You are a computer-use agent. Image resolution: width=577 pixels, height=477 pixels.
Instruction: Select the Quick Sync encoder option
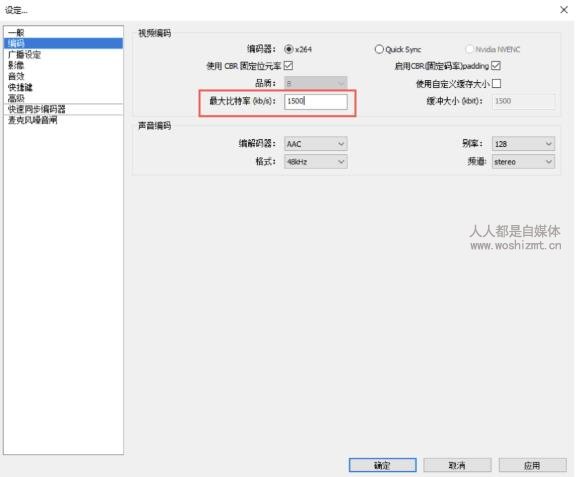tap(379, 49)
